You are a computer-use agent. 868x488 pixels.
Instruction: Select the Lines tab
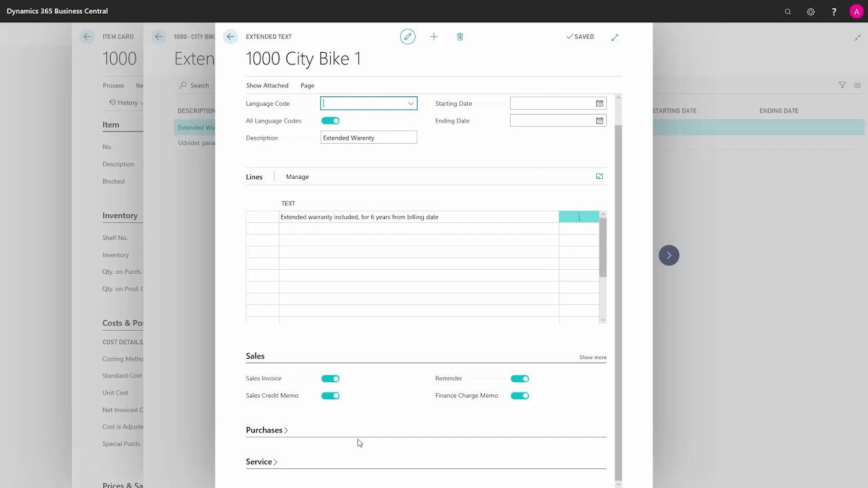coord(254,177)
